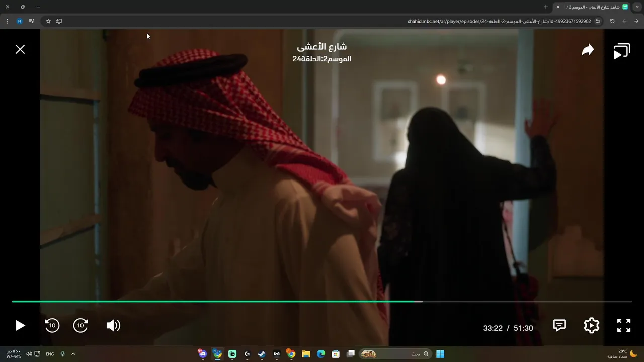The image size is (644, 362).
Task: Open the taskbar clock and date
Action: click(14, 354)
